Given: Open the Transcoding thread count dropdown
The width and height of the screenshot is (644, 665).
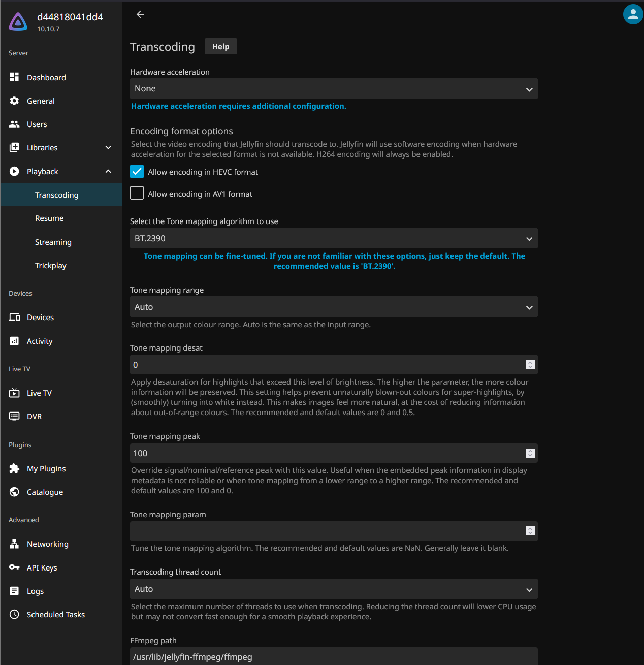Looking at the screenshot, I should (333, 589).
